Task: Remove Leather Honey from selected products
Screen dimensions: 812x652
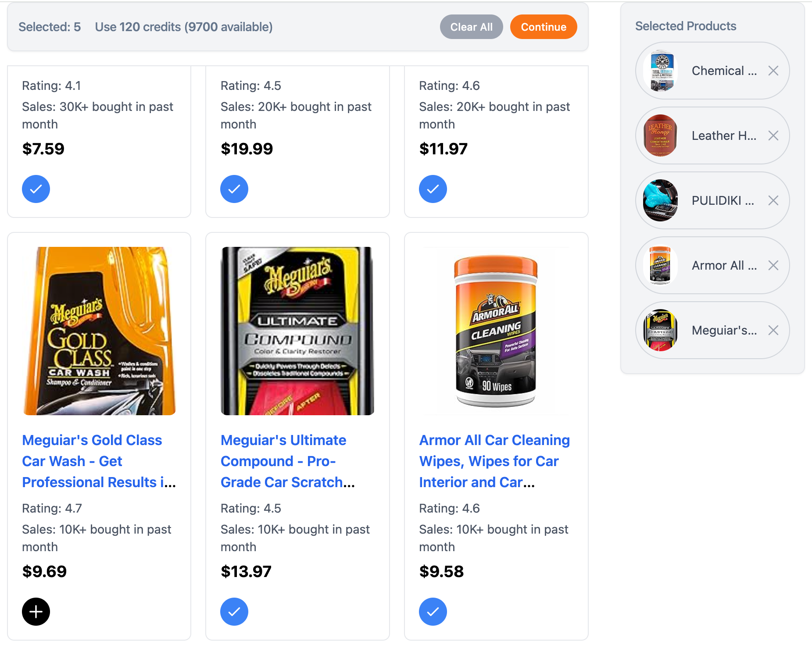Action: (x=773, y=135)
